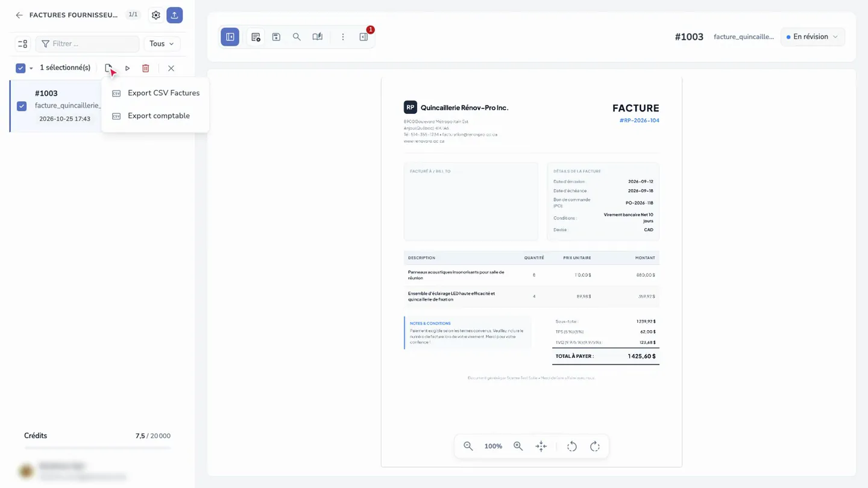The height and width of the screenshot is (488, 868).
Task: Click the 100% zoom level
Action: (493, 446)
